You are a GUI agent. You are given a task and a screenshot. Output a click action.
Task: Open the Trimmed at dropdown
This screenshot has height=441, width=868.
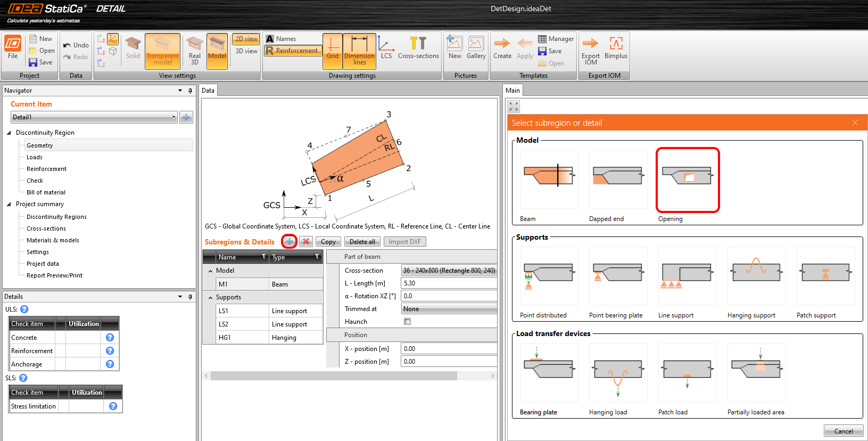[x=449, y=309]
